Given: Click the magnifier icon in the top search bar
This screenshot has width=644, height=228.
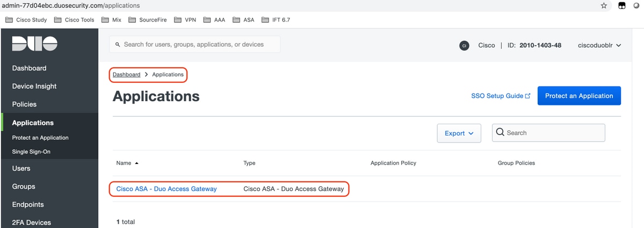Looking at the screenshot, I should pyautogui.click(x=118, y=45).
